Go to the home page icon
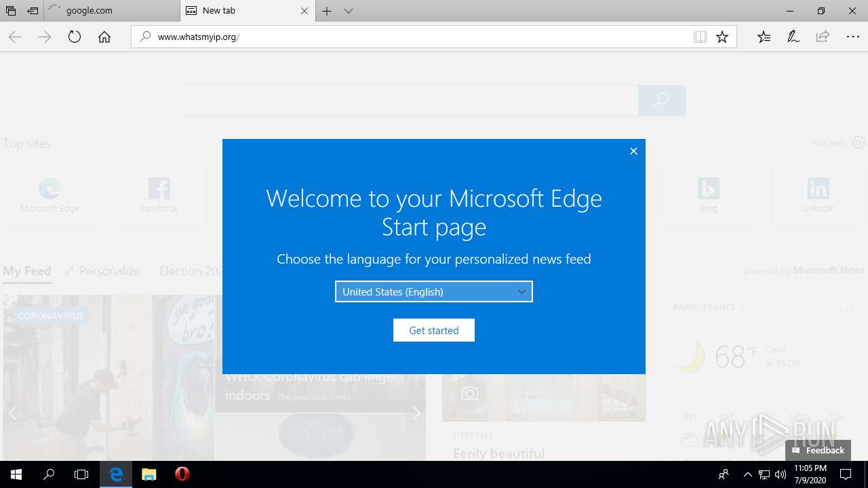The image size is (868, 488). [x=104, y=37]
